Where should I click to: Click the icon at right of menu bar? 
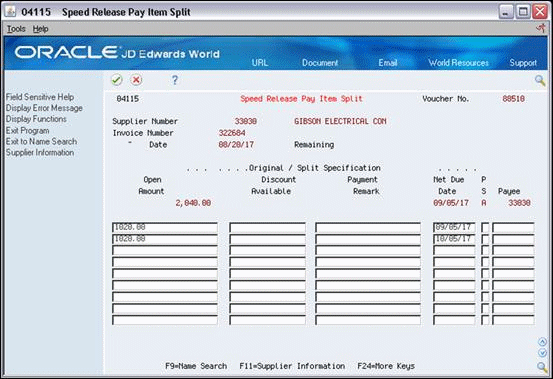point(541,28)
